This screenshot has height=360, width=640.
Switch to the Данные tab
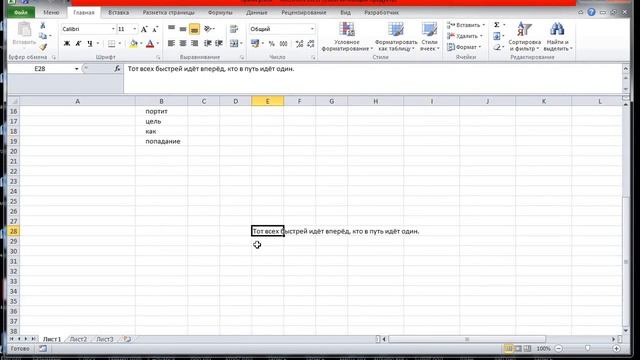point(257,13)
